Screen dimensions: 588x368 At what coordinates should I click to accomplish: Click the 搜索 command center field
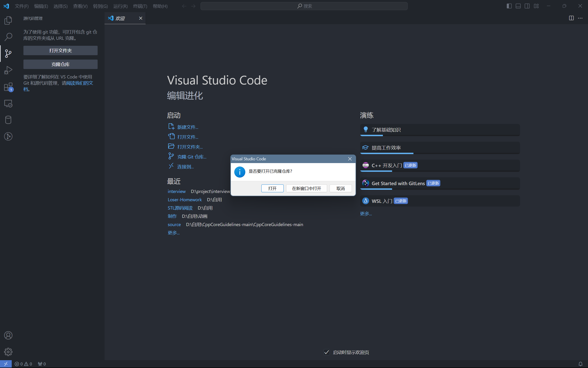pos(304,6)
